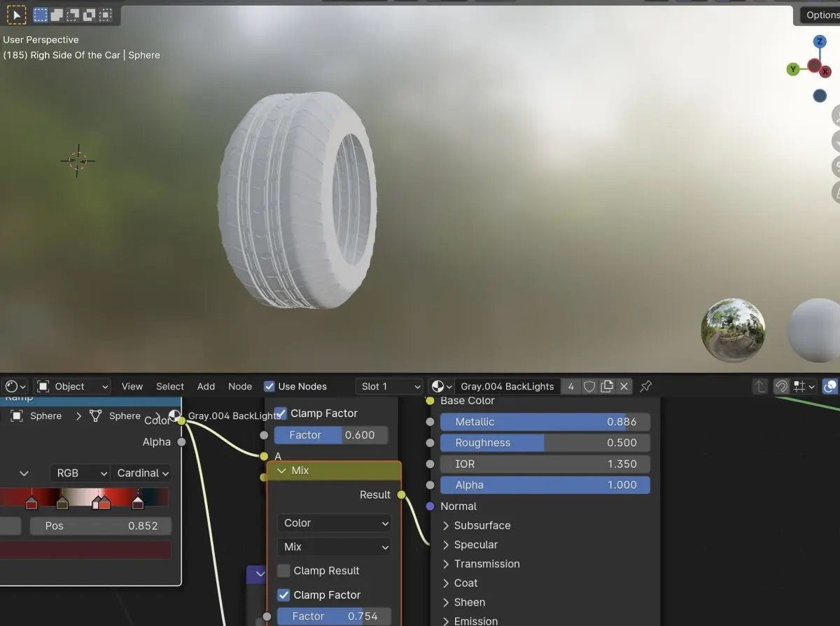
Task: Browse materials via sphere icon dropdown
Action: [441, 386]
